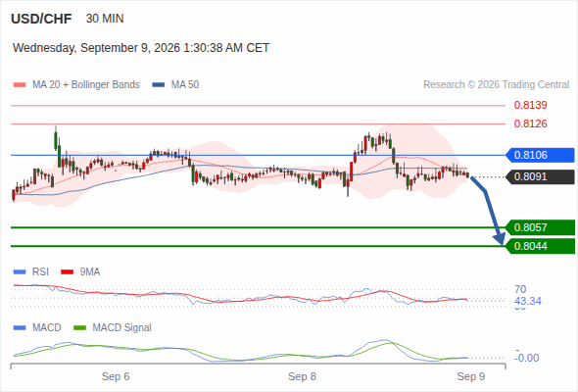Click the 0.8126 resistance label

pos(530,123)
